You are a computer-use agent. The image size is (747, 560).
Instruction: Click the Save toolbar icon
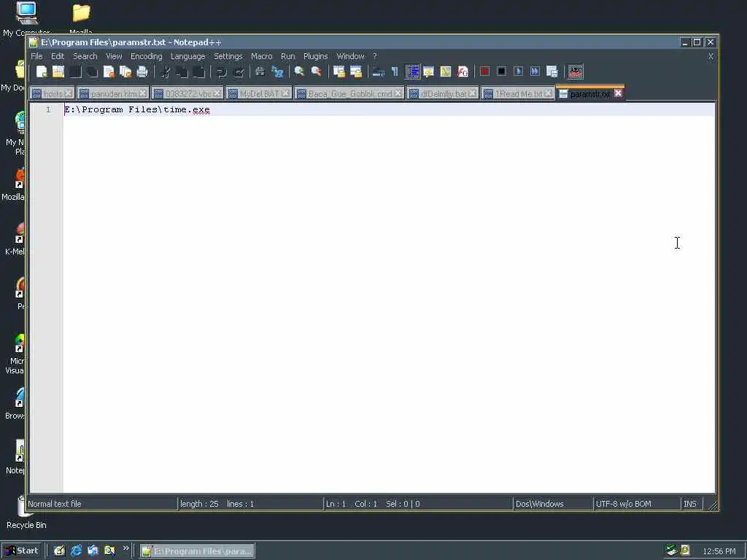click(75, 71)
